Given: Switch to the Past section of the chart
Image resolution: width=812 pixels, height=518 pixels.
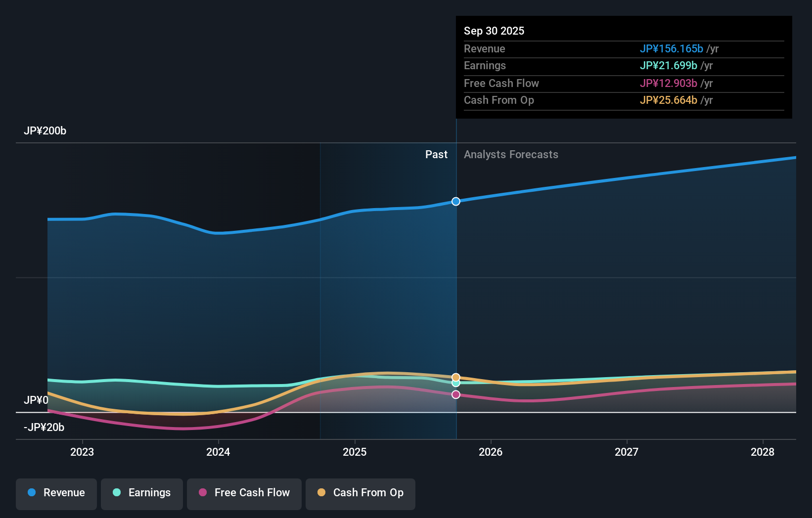Looking at the screenshot, I should click(436, 154).
